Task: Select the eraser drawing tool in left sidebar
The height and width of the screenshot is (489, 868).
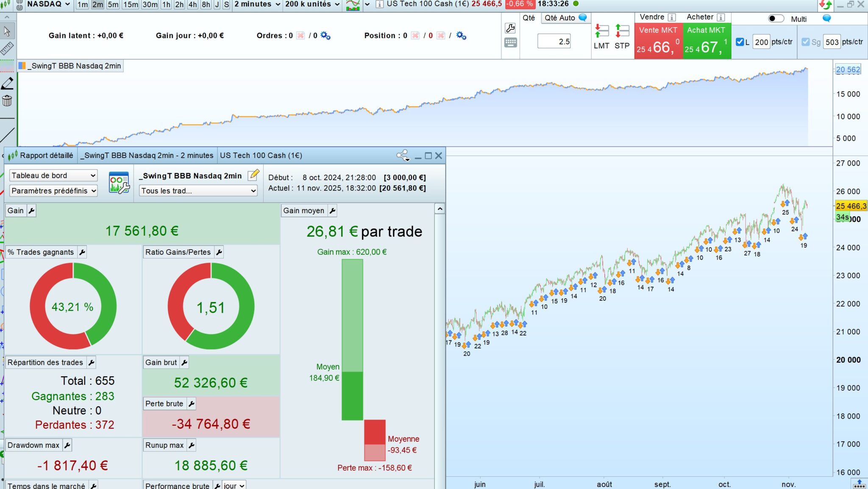Action: click(x=7, y=83)
